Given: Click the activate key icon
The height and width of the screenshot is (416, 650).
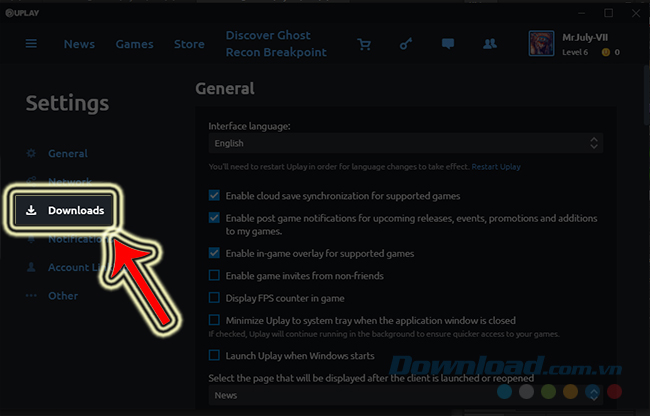Looking at the screenshot, I should (x=406, y=44).
